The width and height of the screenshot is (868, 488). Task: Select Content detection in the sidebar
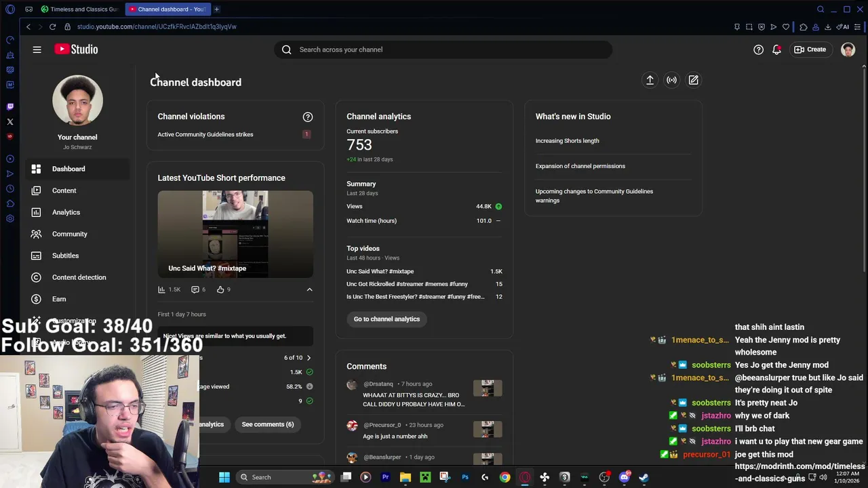point(77,277)
